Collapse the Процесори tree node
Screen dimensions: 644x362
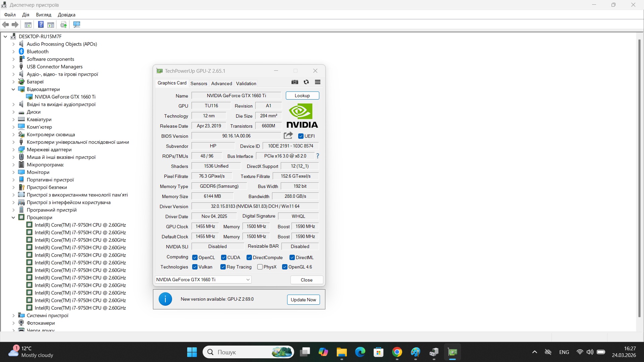(13, 218)
